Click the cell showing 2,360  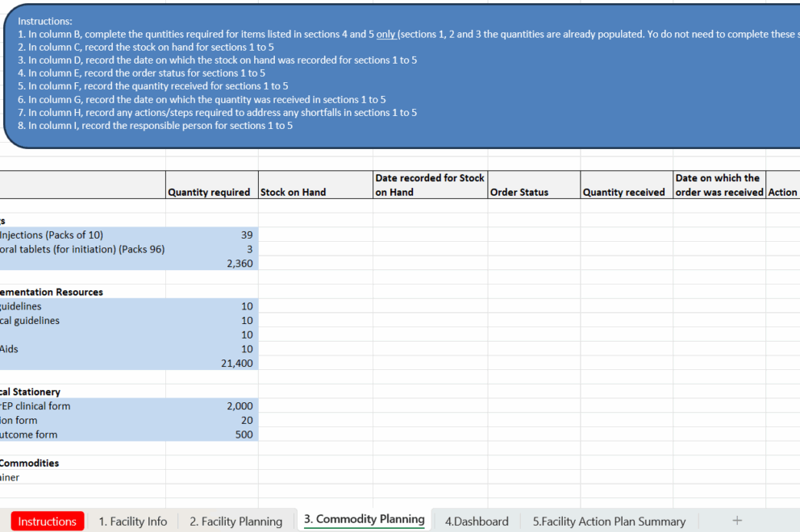pos(211,264)
